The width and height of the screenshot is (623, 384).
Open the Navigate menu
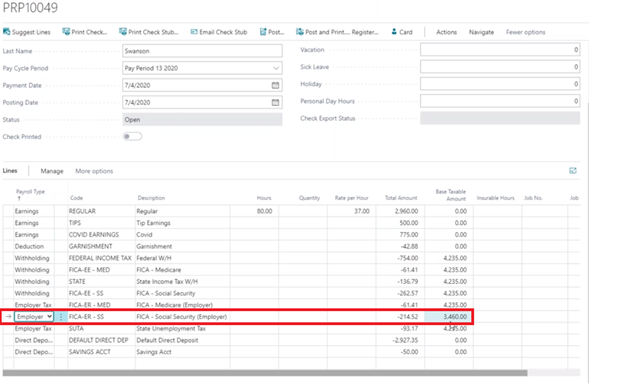(x=481, y=32)
